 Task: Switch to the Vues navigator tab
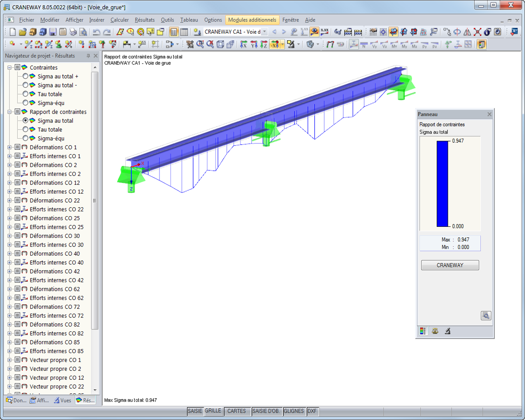pyautogui.click(x=63, y=400)
